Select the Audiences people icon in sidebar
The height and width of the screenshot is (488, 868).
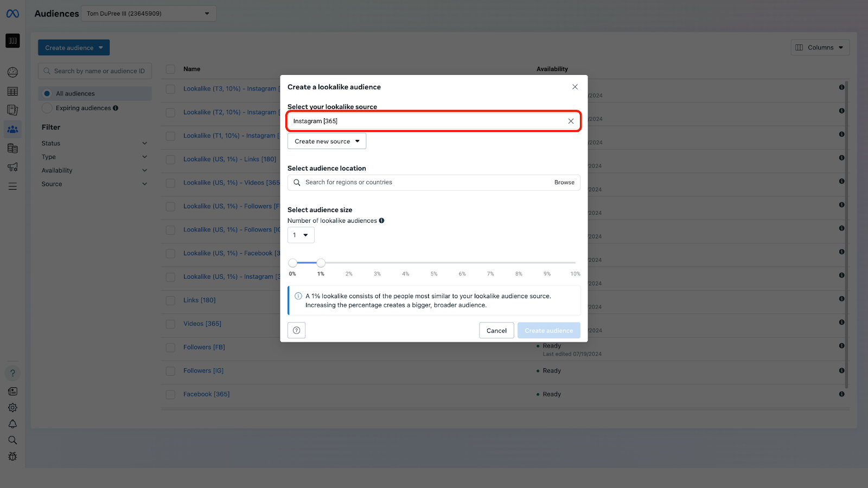click(x=12, y=129)
